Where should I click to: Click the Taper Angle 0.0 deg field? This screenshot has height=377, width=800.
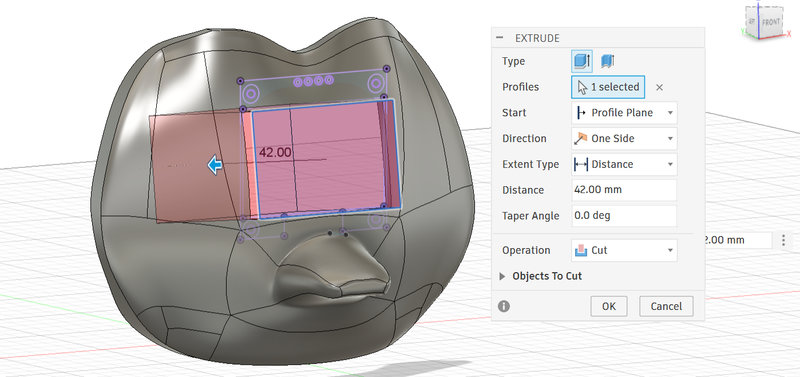pos(624,216)
